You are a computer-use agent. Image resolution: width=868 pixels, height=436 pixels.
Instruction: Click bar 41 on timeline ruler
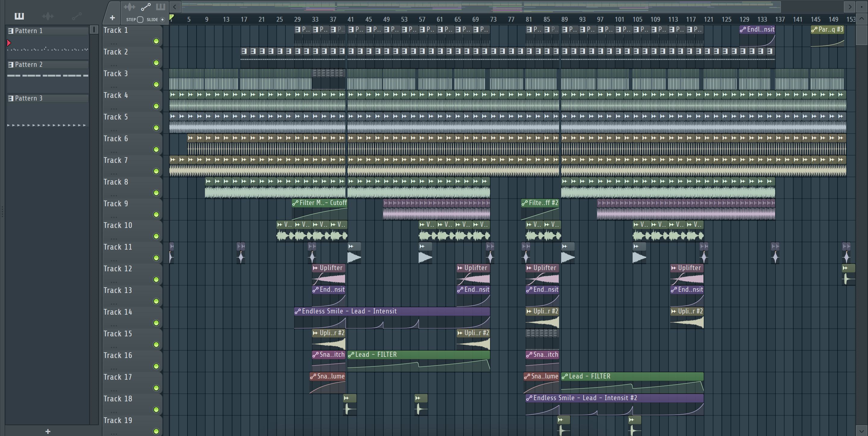[x=351, y=20]
